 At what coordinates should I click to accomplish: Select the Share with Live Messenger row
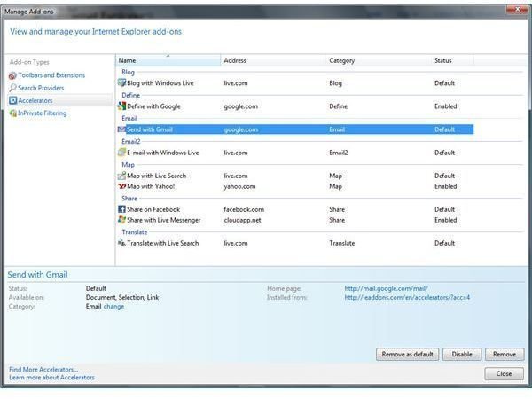295,220
